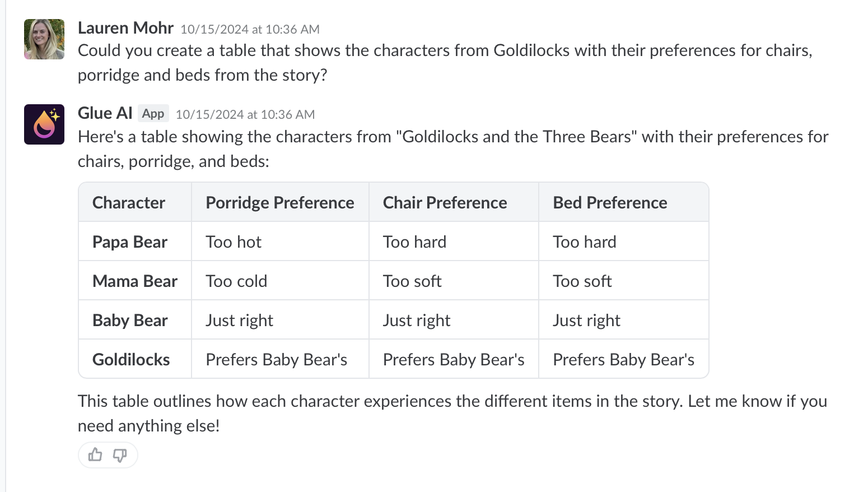Select the Chair Preference column header
The width and height of the screenshot is (868, 492).
pos(445,202)
